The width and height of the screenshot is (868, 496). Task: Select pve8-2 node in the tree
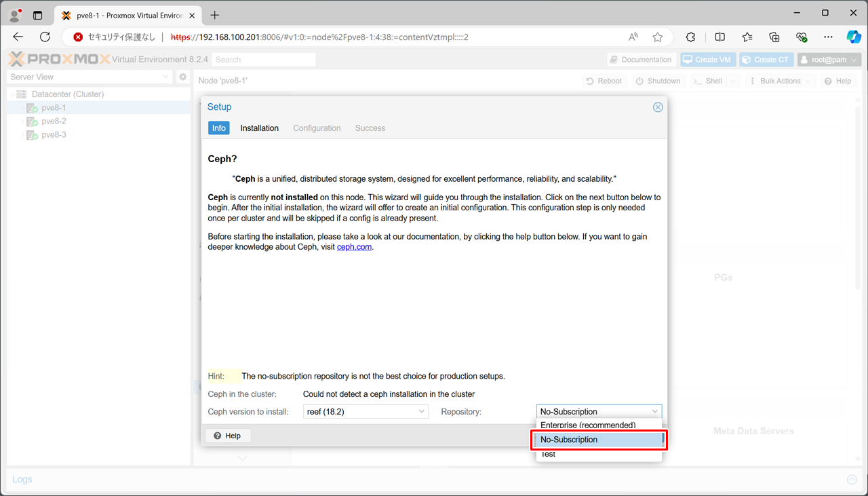click(54, 121)
